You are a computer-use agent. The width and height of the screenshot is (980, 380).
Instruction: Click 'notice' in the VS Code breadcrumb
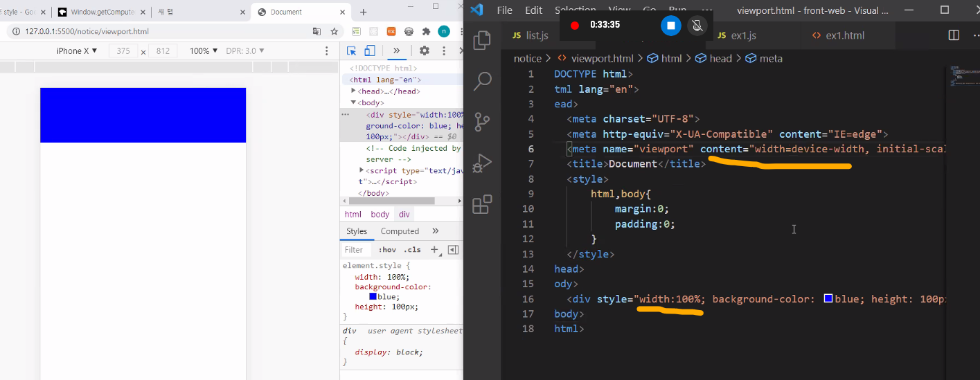coord(528,59)
